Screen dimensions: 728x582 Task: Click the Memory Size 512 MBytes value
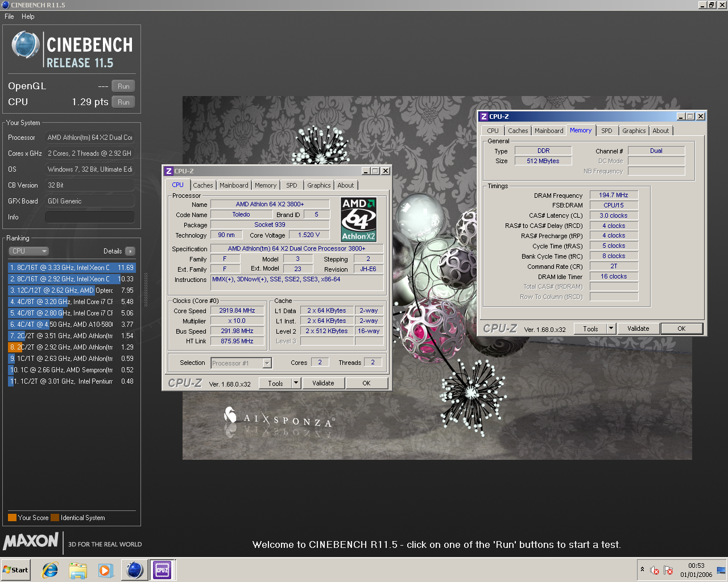[543, 161]
